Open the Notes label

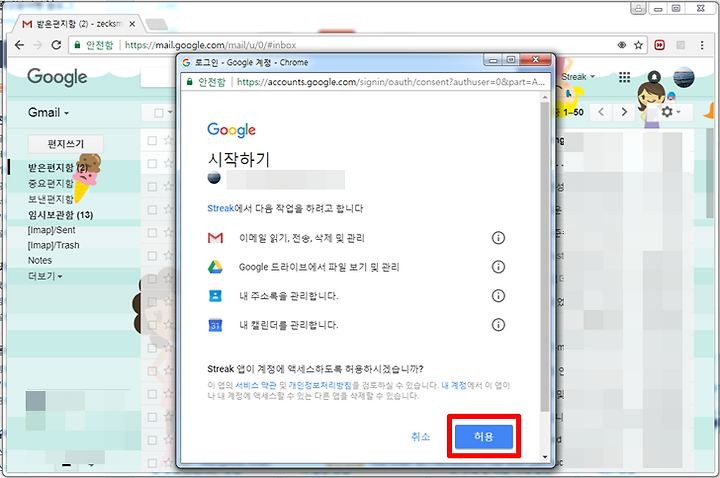point(40,260)
